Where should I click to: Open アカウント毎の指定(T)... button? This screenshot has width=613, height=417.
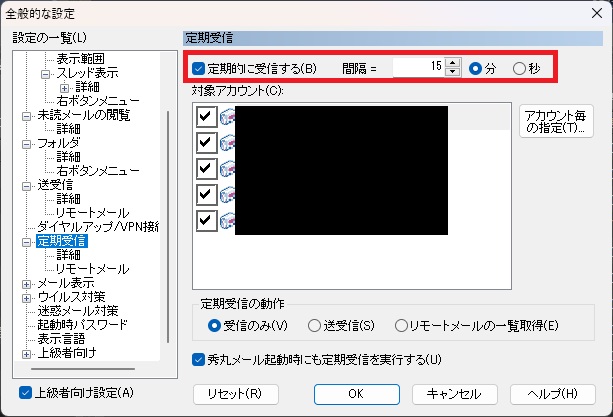(x=556, y=121)
